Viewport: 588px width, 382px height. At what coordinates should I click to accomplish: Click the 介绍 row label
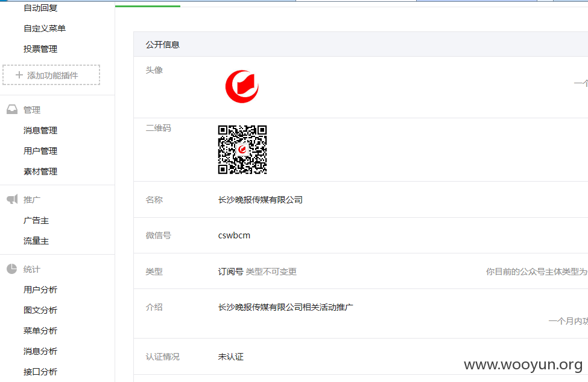pyautogui.click(x=154, y=307)
